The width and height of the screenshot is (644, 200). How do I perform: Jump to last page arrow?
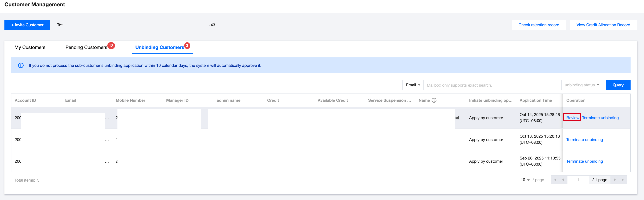click(x=623, y=180)
